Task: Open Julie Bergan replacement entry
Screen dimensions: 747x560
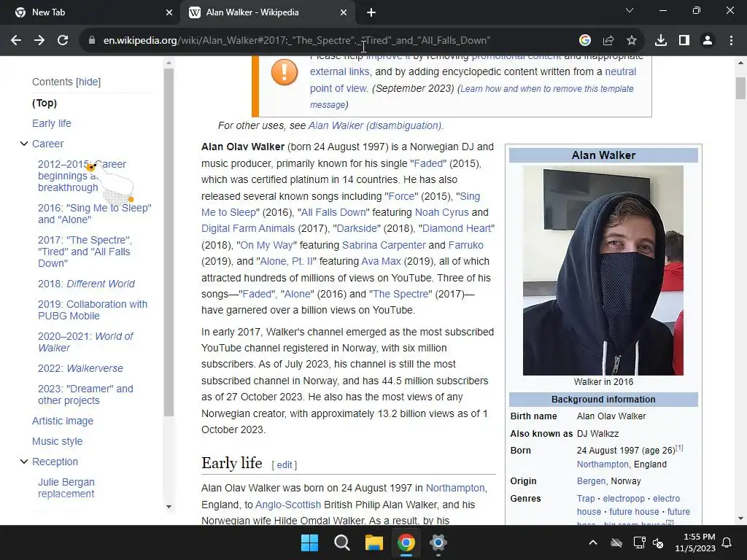Action: click(x=66, y=488)
